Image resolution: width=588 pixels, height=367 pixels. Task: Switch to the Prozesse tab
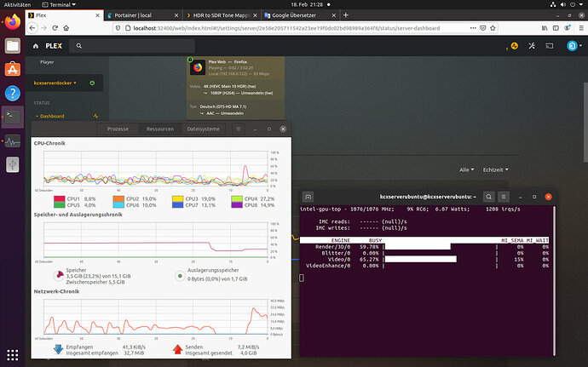(118, 129)
